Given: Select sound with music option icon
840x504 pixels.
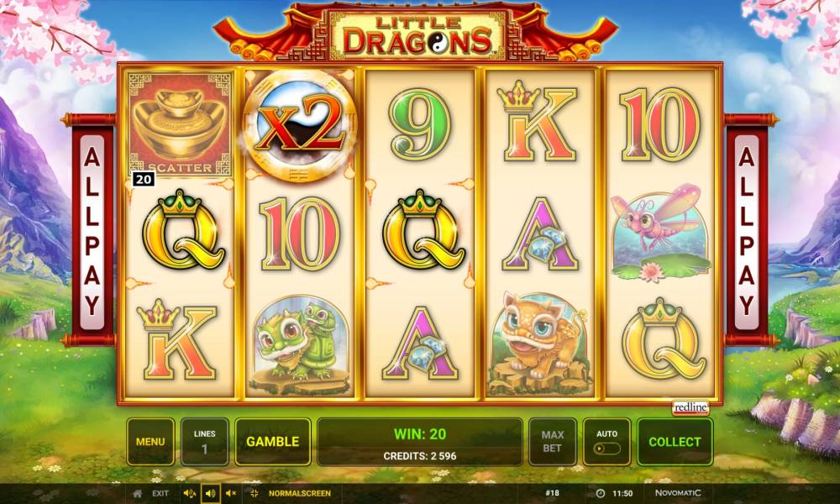Looking at the screenshot, I should coord(189,493).
